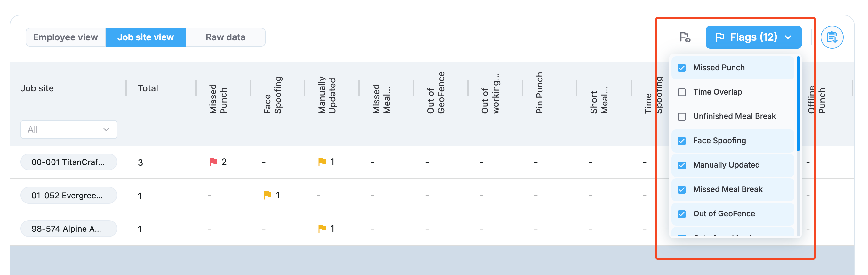868x275 pixels.
Task: Click the flag icon inside Flags button
Action: point(720,37)
